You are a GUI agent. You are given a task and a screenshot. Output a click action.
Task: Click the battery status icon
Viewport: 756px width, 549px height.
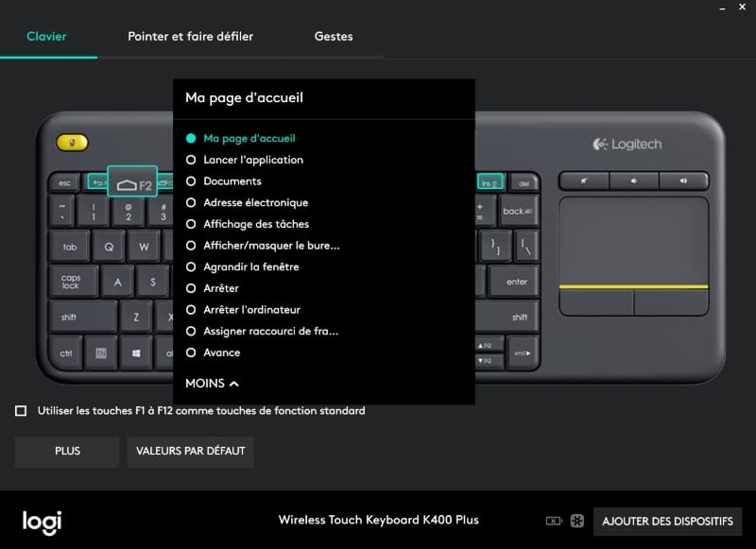(x=554, y=521)
